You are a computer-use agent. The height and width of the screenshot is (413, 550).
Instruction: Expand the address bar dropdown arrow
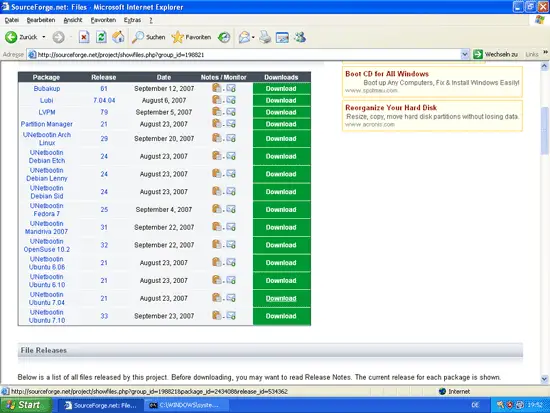(464, 54)
